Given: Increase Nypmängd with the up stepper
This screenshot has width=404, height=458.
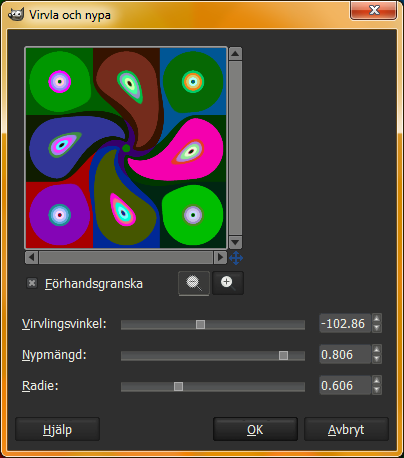Looking at the screenshot, I should click(377, 349).
